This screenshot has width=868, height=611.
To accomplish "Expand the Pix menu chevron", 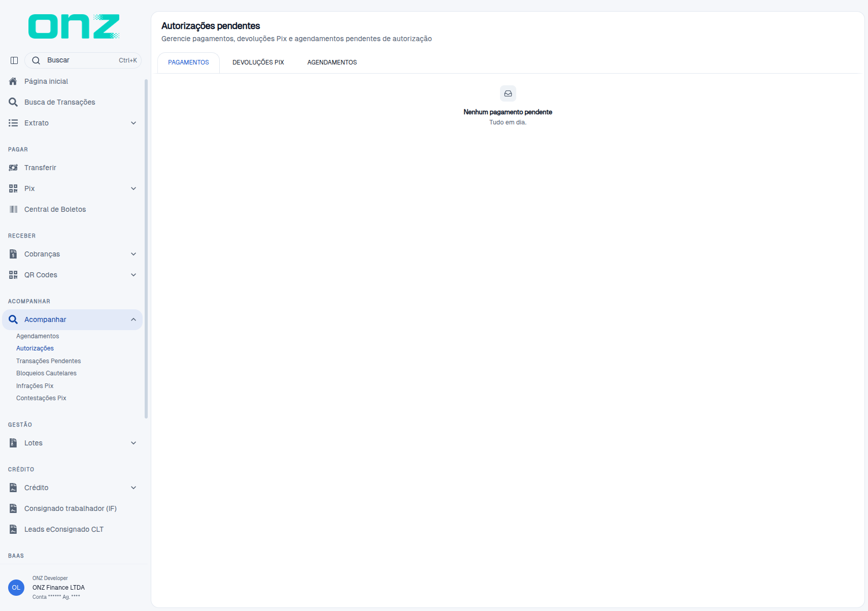I will coord(133,188).
